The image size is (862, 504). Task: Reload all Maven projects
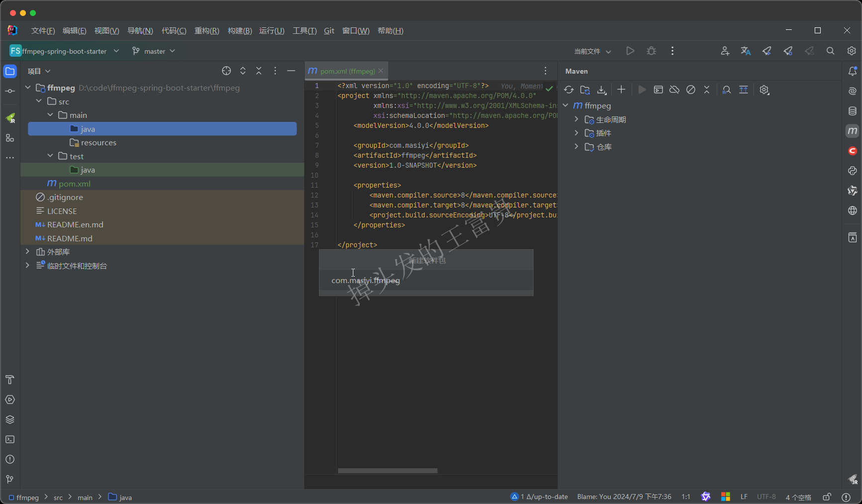tap(569, 90)
